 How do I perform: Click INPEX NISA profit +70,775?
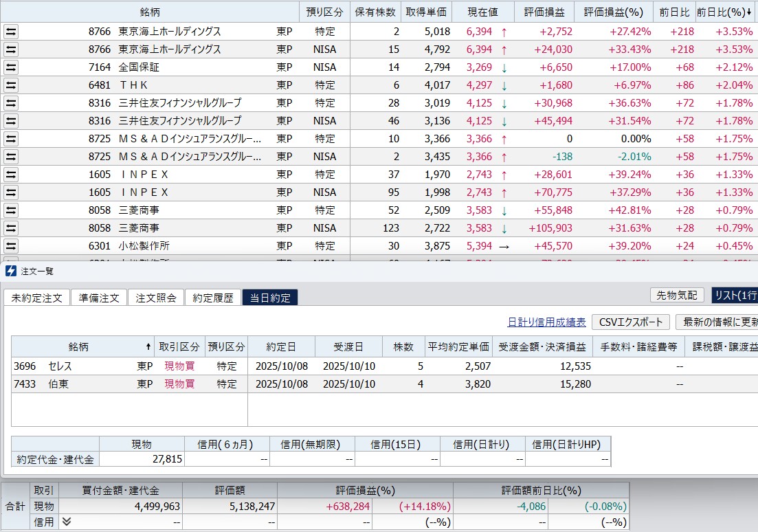553,193
